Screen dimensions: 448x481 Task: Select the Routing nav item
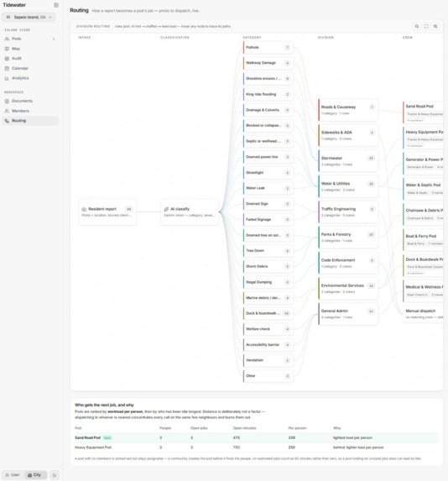[x=30, y=121]
